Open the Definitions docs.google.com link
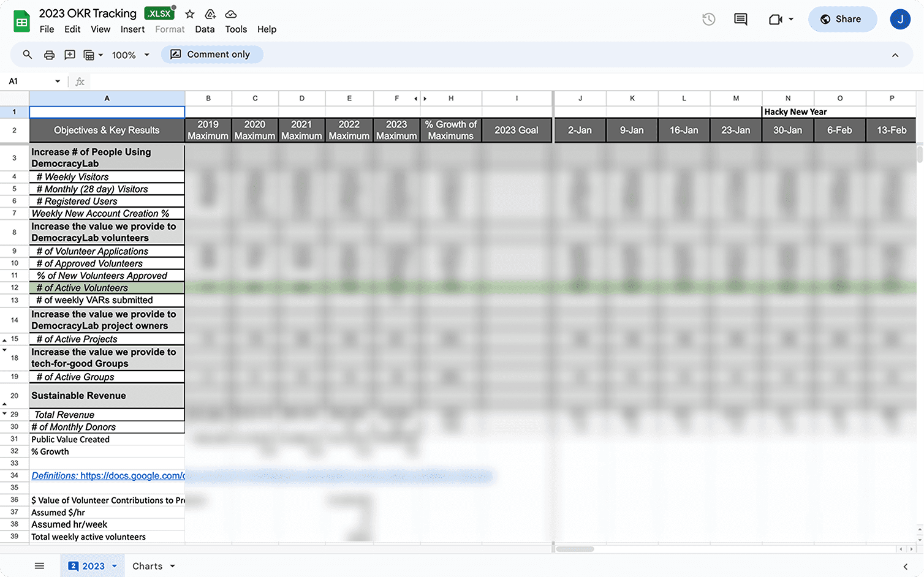This screenshot has width=924, height=577. 108,476
